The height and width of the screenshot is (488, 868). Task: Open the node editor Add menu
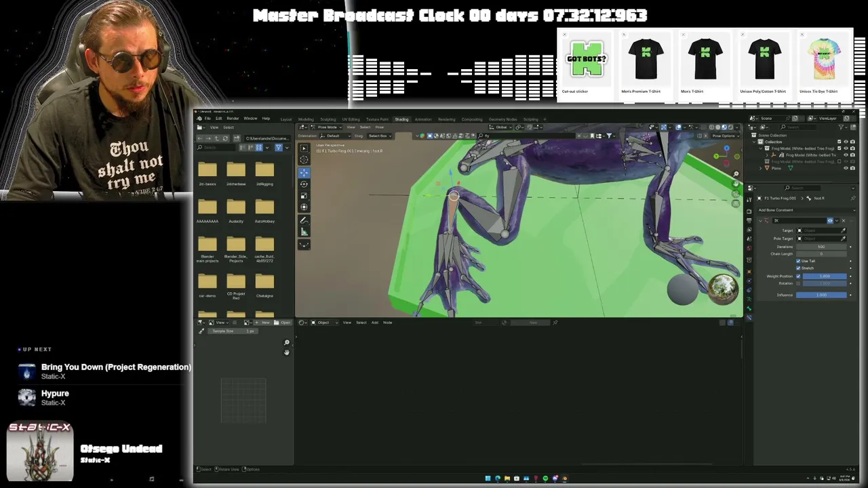click(x=374, y=323)
